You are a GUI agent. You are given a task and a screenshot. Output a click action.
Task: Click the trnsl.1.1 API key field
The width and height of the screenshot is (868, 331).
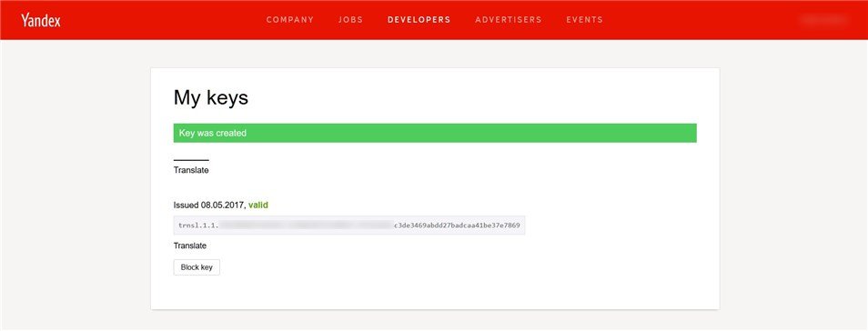(x=349, y=226)
